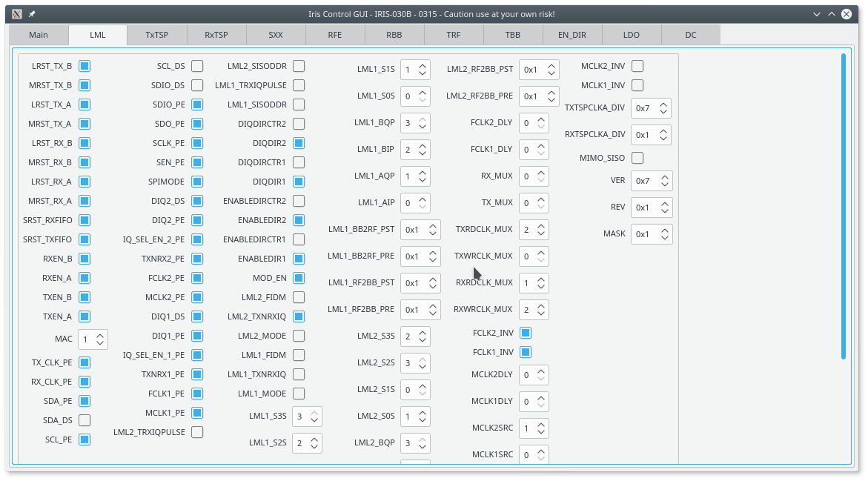Image resolution: width=868 pixels, height=481 pixels.
Task: Open the EN_DIR tab
Action: [x=572, y=34]
